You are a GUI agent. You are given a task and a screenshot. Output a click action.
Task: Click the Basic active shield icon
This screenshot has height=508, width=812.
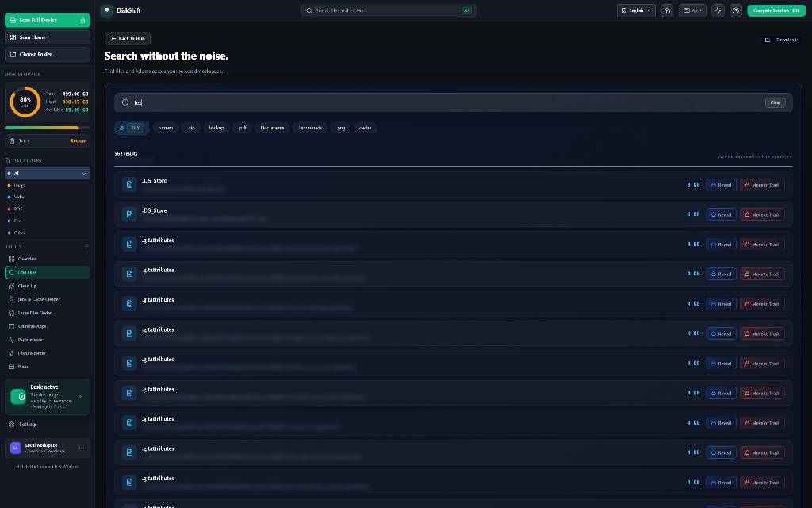click(19, 397)
